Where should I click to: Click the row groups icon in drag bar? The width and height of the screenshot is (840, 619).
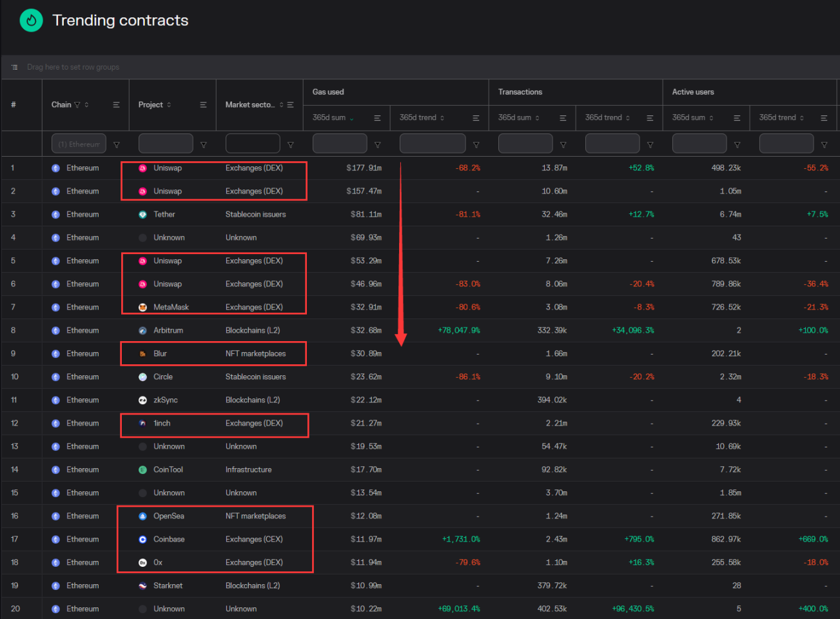pyautogui.click(x=14, y=67)
